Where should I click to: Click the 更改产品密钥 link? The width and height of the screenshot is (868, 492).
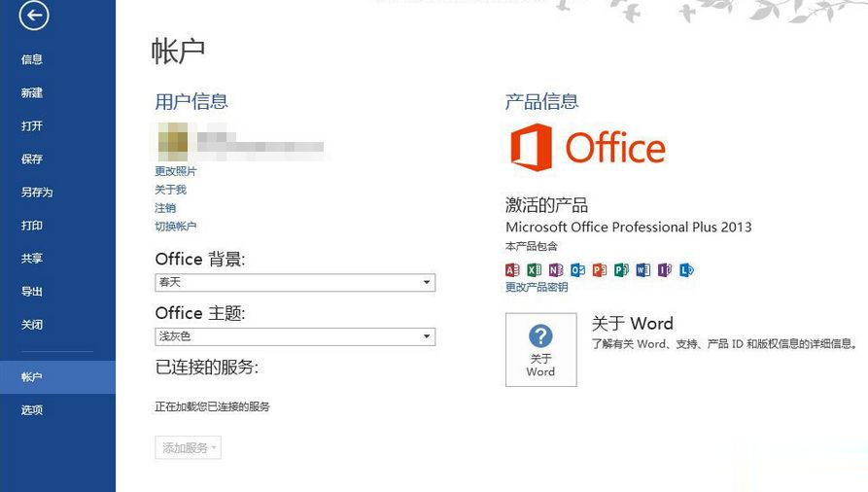[x=537, y=287]
